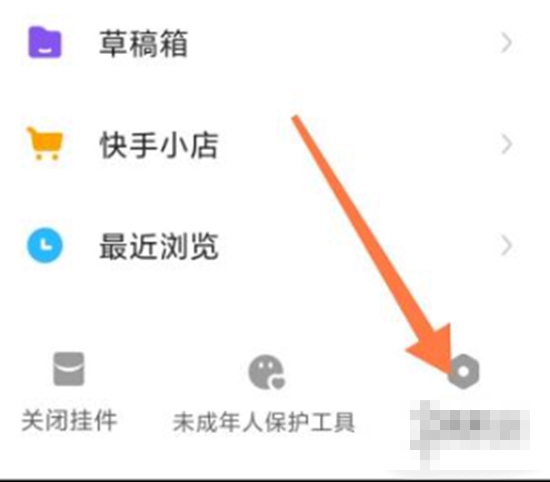This screenshot has height=482, width=550.
Task: Tap the heart badge on the face icon
Action: pos(279,383)
